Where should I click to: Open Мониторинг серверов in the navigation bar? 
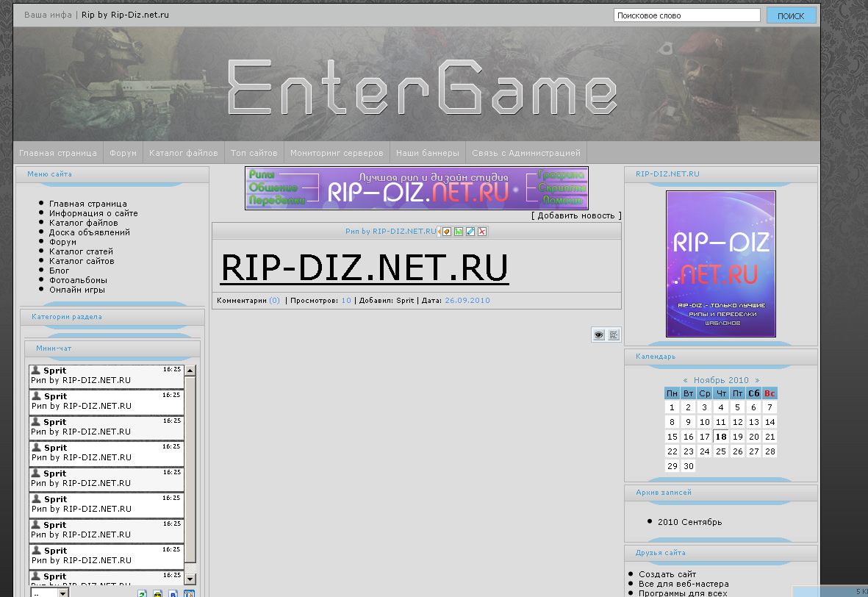[337, 153]
